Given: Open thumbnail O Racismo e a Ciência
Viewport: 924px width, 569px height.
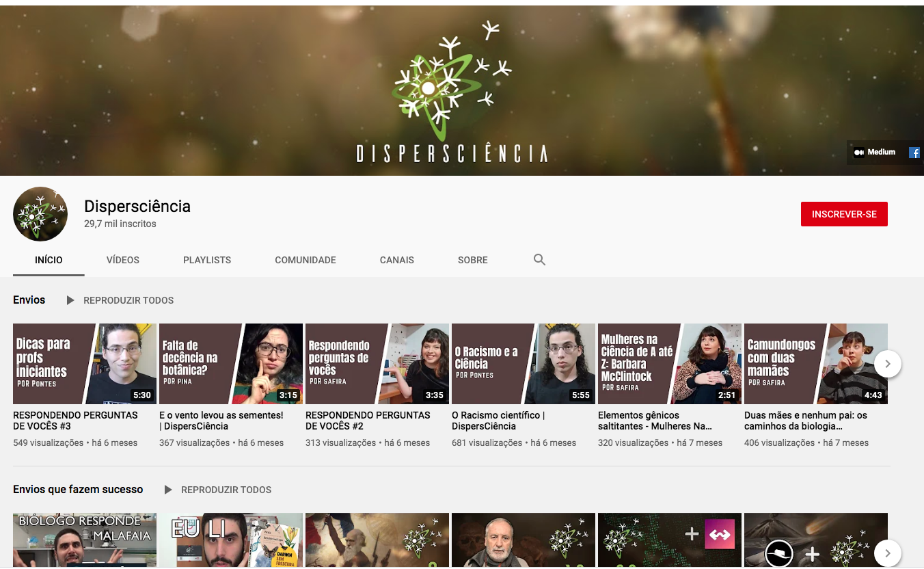Looking at the screenshot, I should click(524, 364).
